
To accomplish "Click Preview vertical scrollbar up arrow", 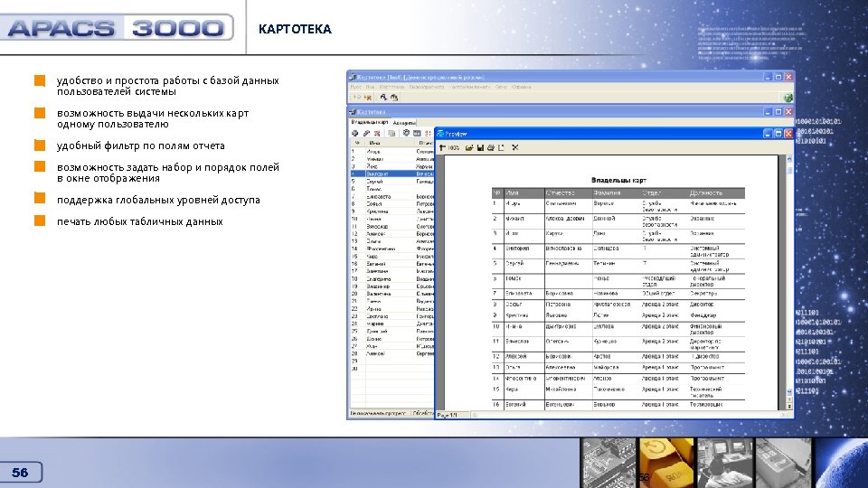I will click(x=789, y=159).
